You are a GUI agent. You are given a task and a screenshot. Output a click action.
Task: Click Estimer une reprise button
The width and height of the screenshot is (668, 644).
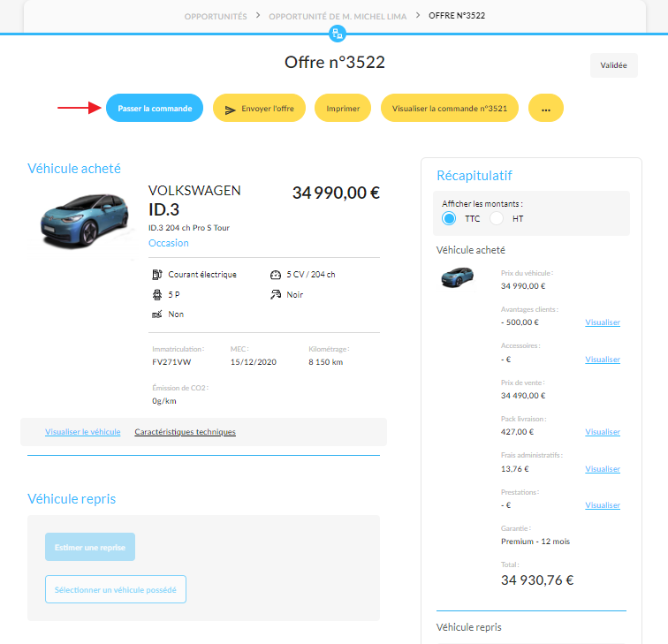90,547
